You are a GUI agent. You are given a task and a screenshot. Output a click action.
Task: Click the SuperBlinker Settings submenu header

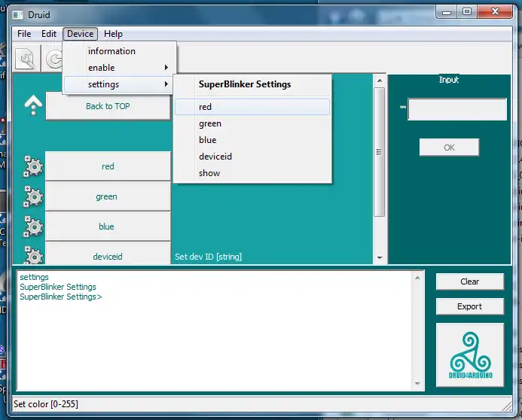pos(245,84)
